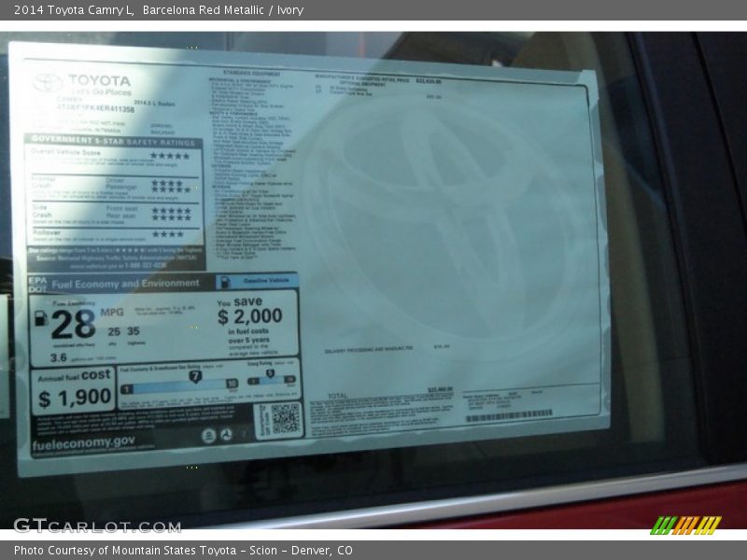Click the Standard Equipment heading
The height and width of the screenshot is (560, 747).
click(251, 74)
